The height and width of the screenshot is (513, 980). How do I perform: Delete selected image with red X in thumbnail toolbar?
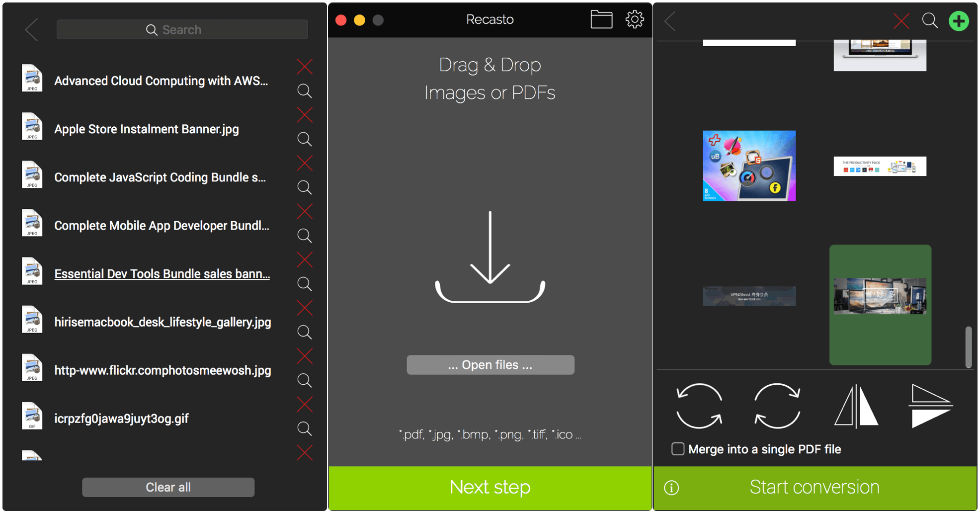[x=901, y=21]
